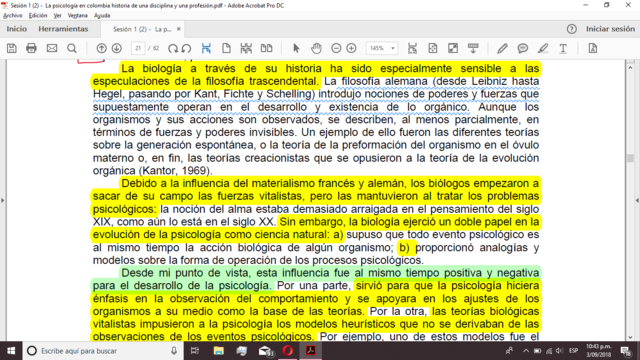
Task: Switch to the Herramientas tab
Action: coord(63,29)
